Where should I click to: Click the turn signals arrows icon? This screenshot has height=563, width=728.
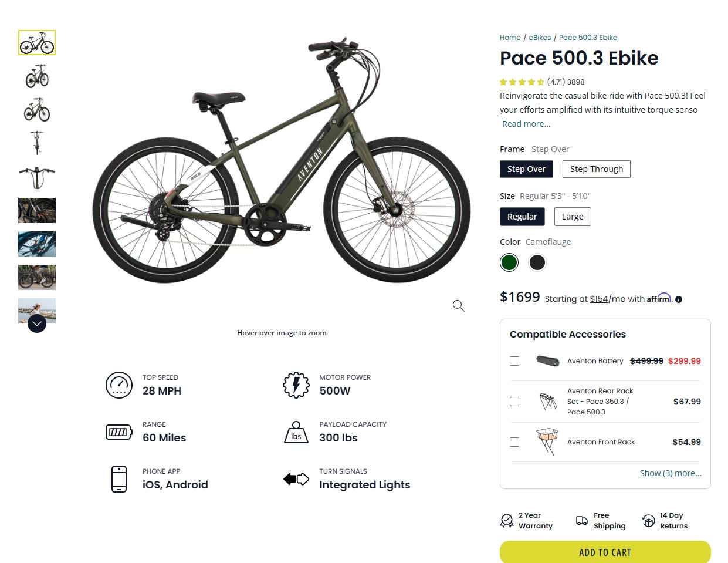(x=296, y=479)
